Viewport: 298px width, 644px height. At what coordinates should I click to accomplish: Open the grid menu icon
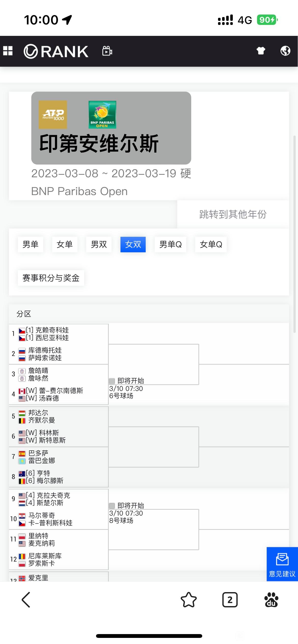coord(8,51)
